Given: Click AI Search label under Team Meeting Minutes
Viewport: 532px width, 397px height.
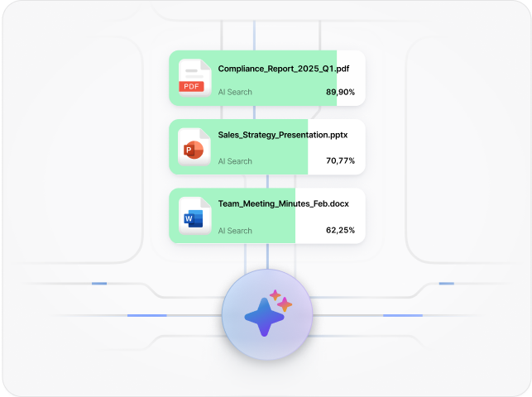Looking at the screenshot, I should click(x=235, y=231).
